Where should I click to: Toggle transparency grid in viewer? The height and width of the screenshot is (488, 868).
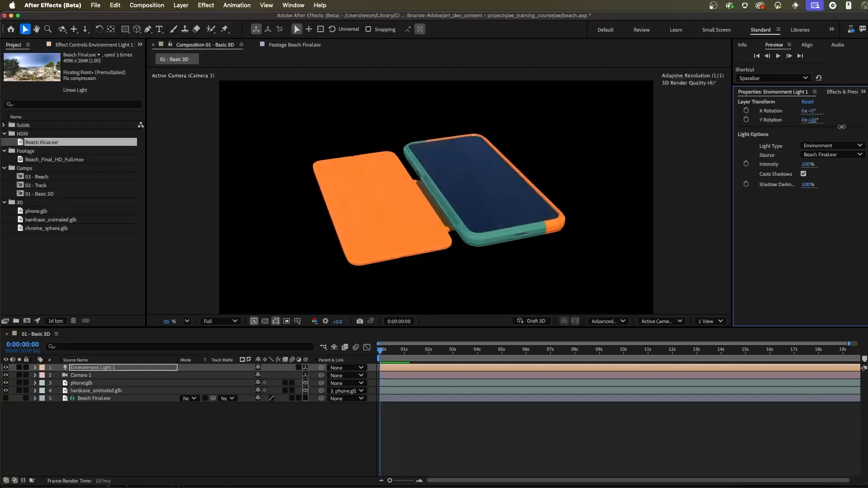tap(265, 321)
